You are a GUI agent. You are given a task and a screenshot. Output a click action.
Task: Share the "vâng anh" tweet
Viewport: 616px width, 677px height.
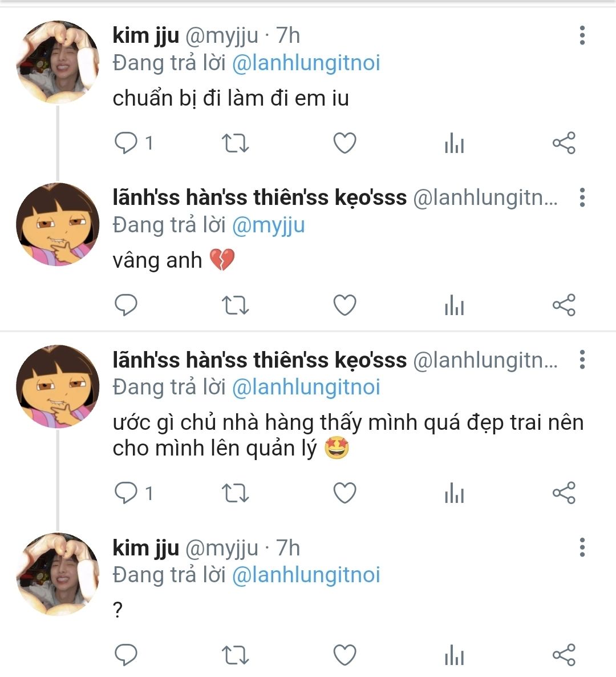564,305
